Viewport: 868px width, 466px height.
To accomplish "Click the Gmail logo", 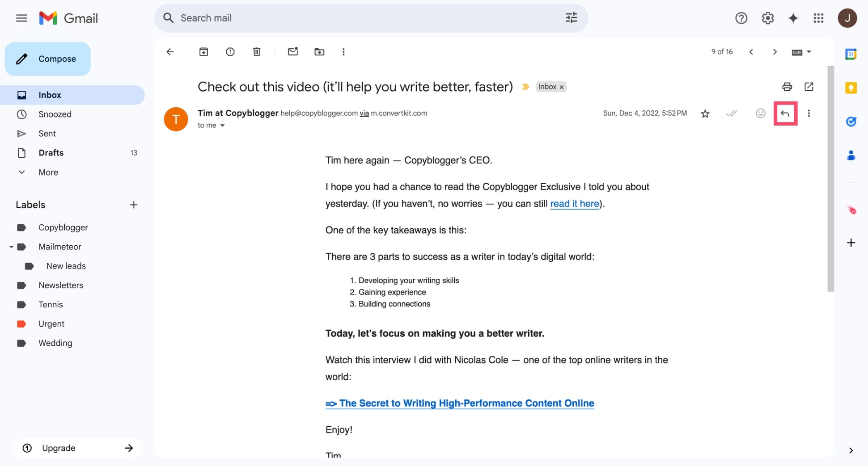I will coord(68,18).
